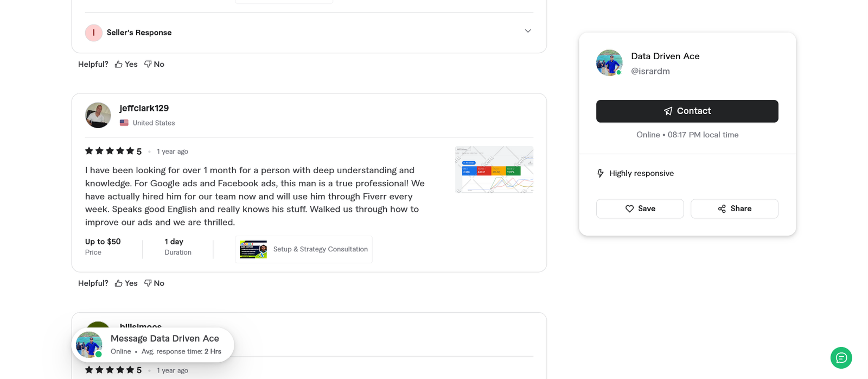This screenshot has height=379, width=868.
Task: Select the jeffclark129 reviewer name
Action: 144,108
